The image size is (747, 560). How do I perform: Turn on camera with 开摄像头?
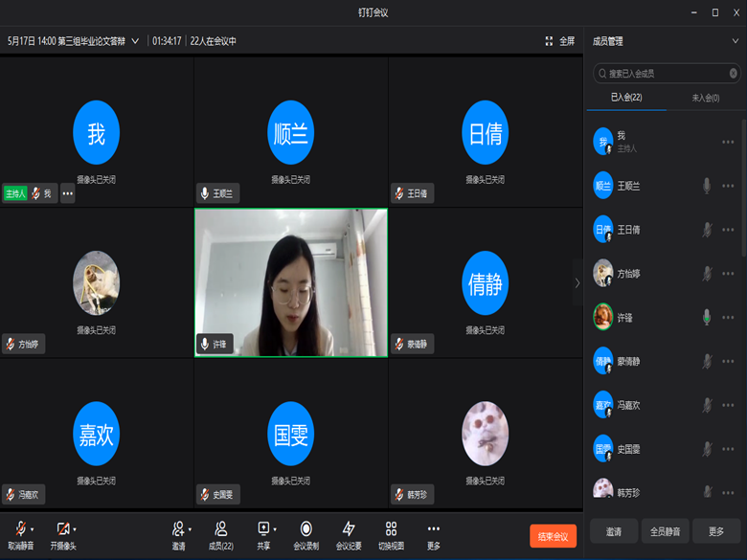tap(62, 529)
